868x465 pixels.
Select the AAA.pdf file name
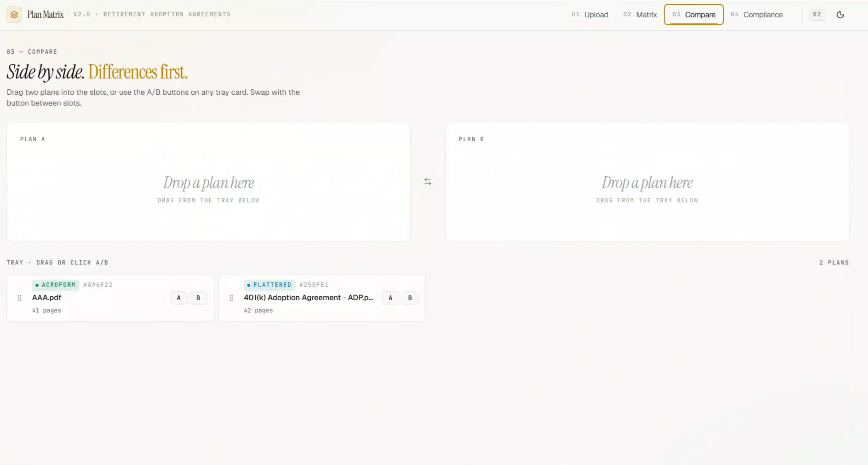tap(47, 297)
